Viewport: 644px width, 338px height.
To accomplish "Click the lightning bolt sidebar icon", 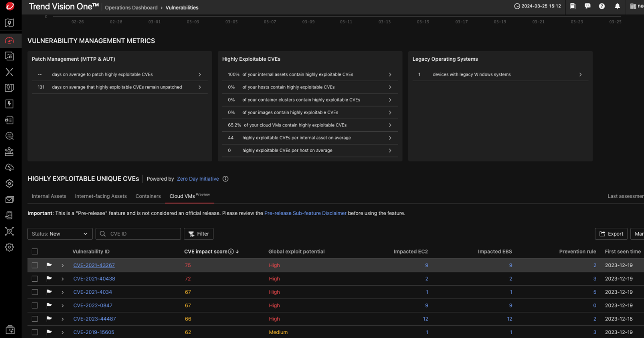I will [9, 104].
